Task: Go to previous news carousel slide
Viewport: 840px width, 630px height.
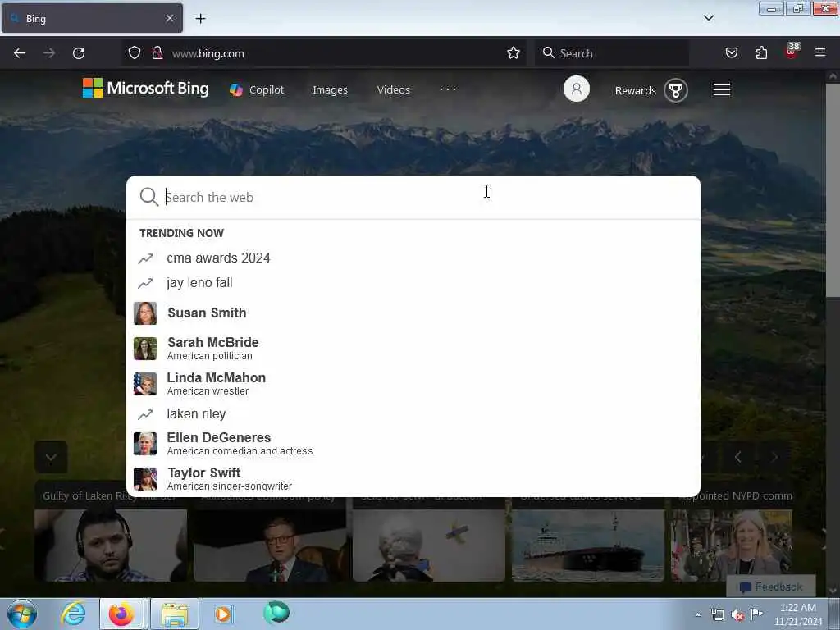Action: click(x=738, y=457)
